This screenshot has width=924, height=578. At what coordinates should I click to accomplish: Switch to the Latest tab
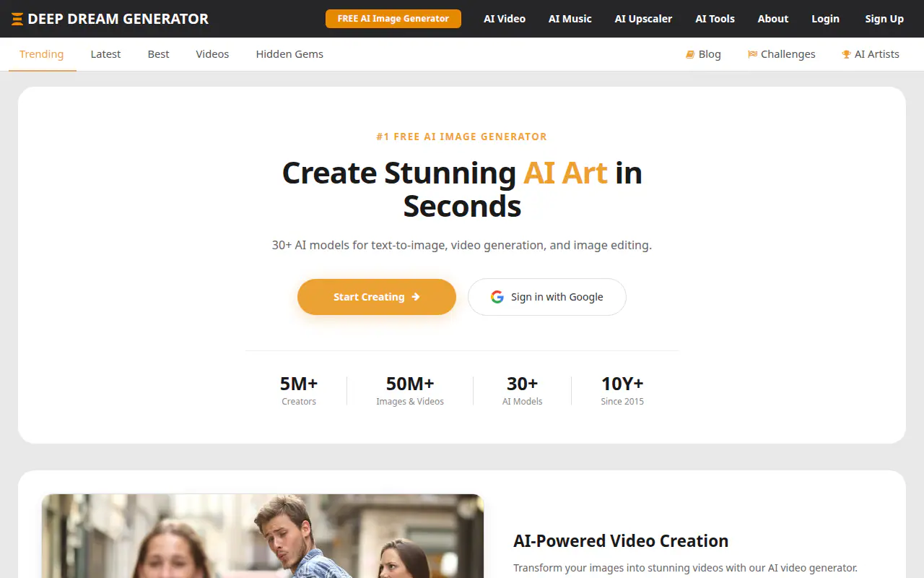[x=105, y=54]
